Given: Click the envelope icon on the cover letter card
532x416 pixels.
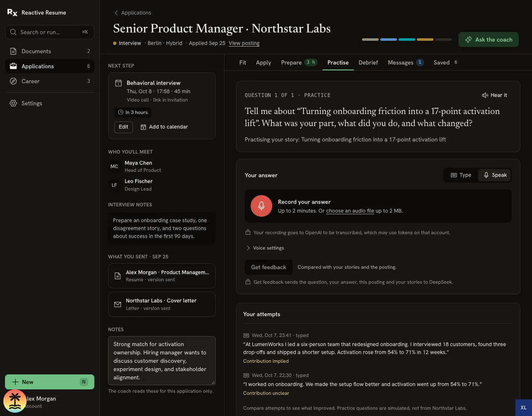Looking at the screenshot, I should click(118, 305).
